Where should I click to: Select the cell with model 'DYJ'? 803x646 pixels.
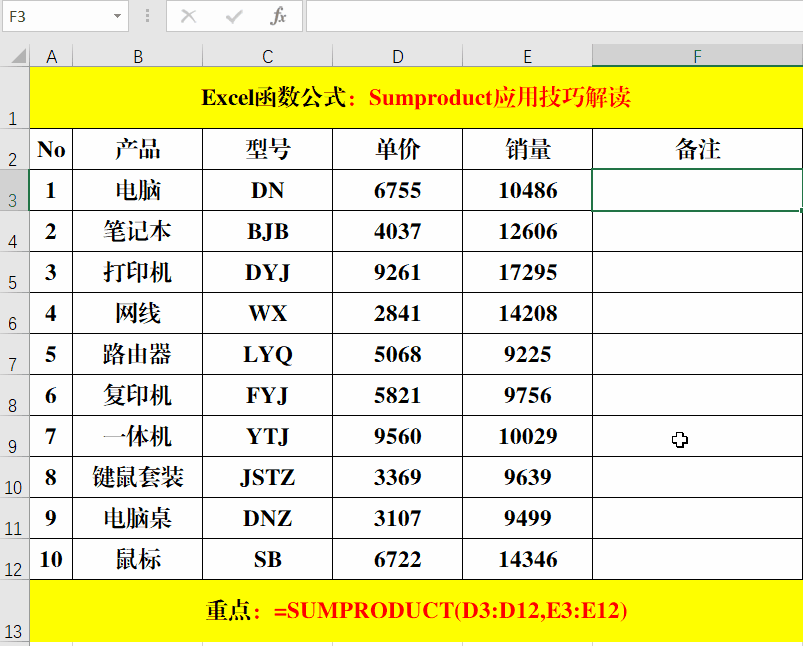click(x=267, y=272)
